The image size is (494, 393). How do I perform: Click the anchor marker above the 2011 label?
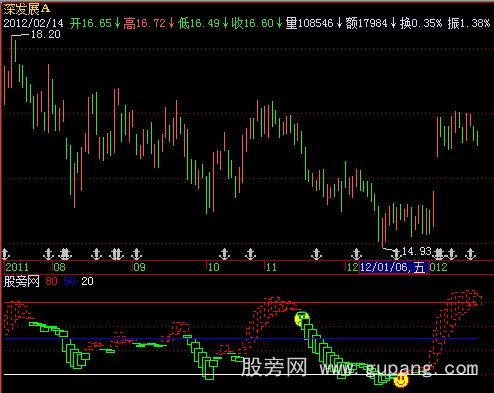point(6,254)
